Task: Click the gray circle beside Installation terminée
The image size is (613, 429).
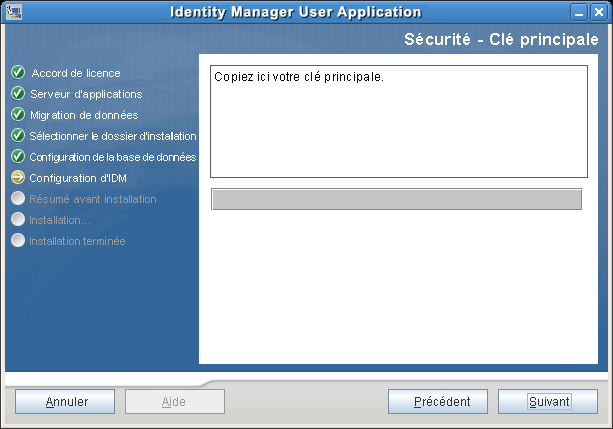Action: (x=17, y=241)
